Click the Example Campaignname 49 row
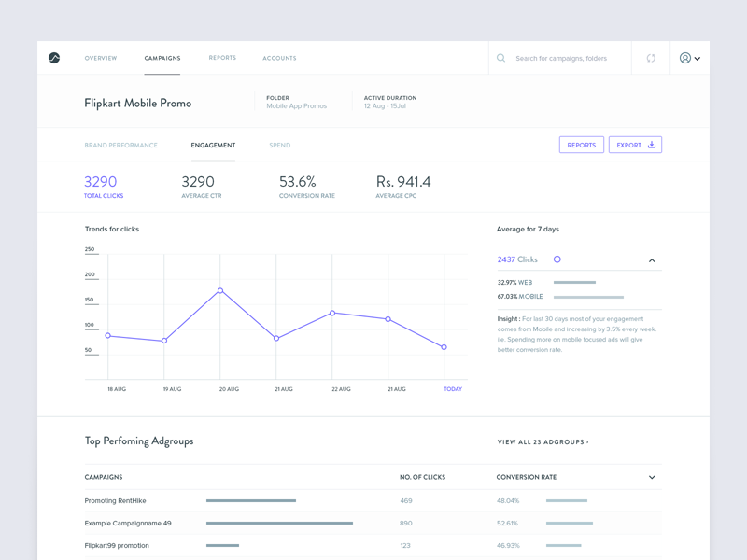The height and width of the screenshot is (560, 747). click(x=373, y=523)
